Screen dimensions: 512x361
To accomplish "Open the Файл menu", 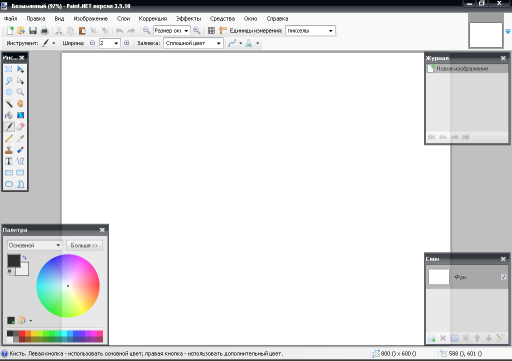I will pyautogui.click(x=11, y=19).
